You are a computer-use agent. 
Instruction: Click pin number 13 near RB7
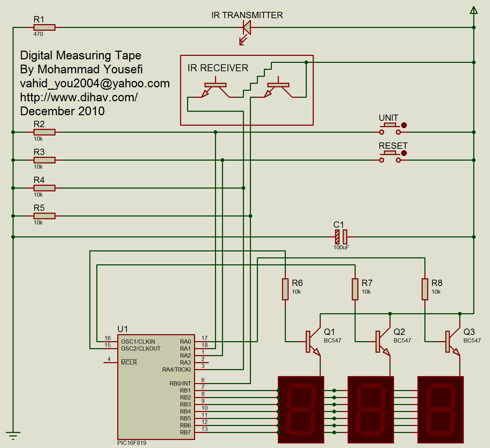pyautogui.click(x=205, y=429)
